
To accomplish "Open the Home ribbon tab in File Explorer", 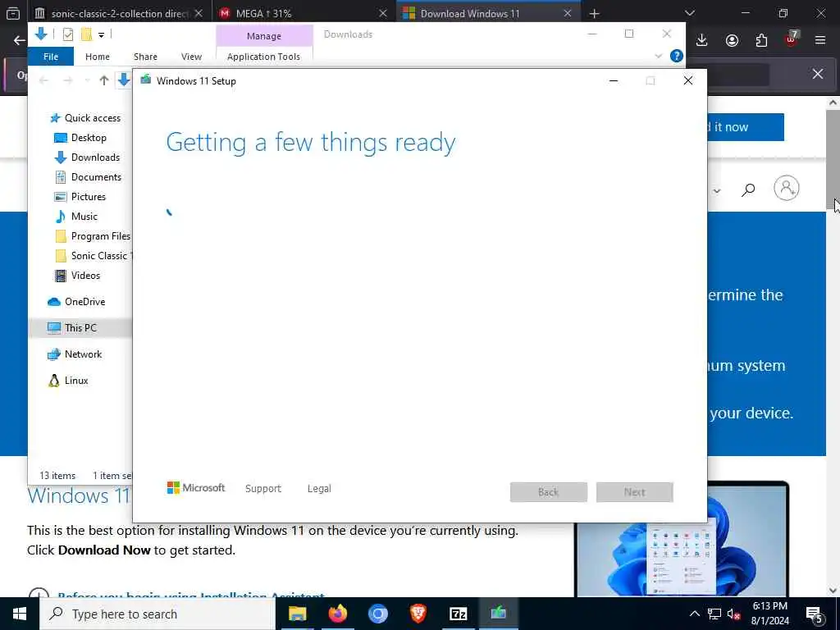I will point(98,57).
